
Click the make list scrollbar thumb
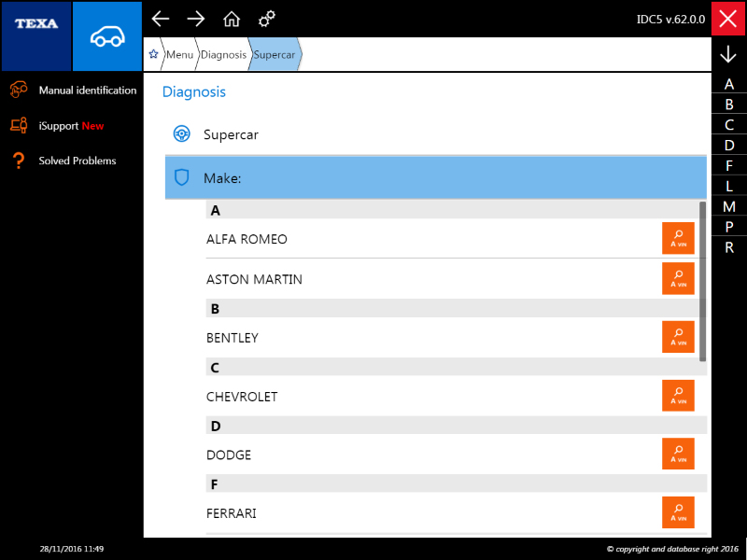click(702, 281)
